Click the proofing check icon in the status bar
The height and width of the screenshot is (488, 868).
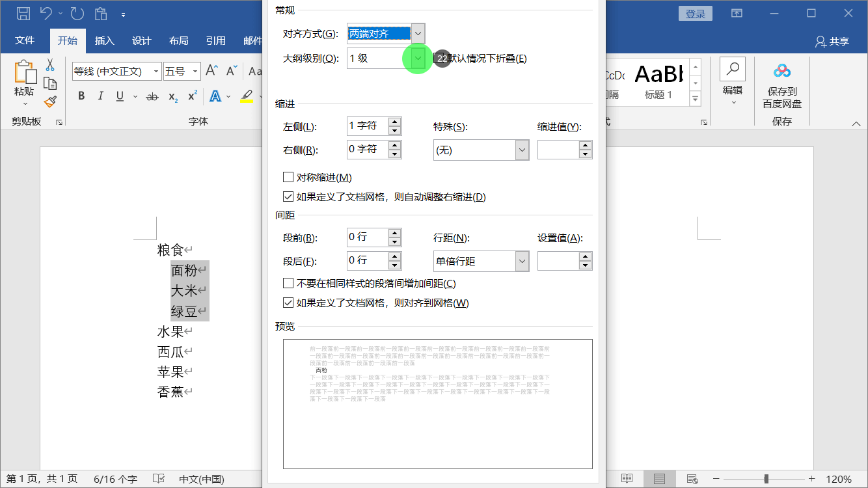coord(158,479)
